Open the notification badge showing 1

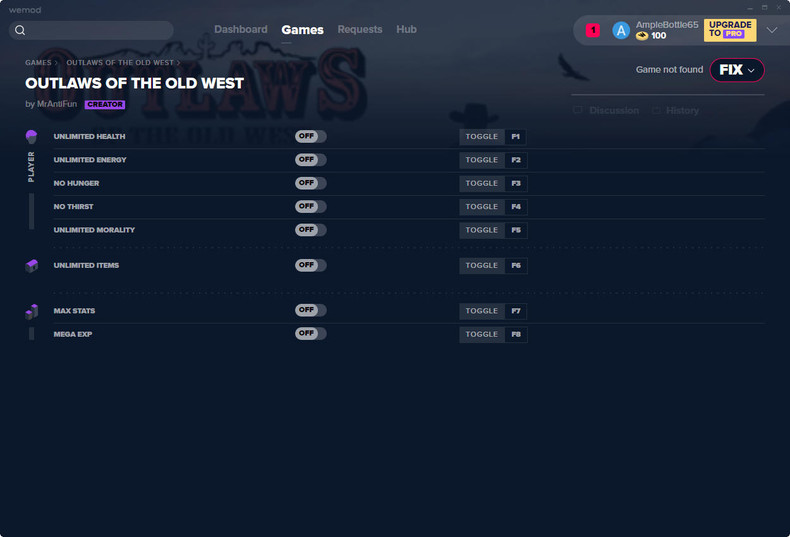[592, 30]
